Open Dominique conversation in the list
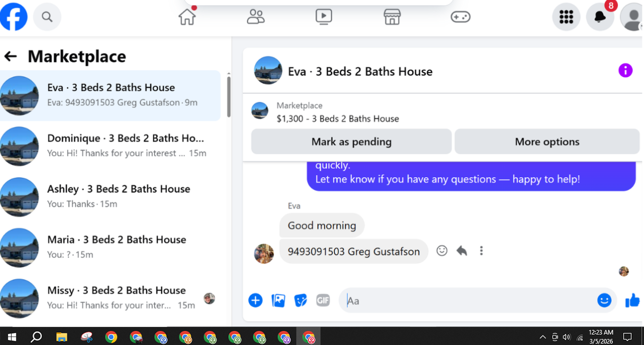 [x=110, y=146]
